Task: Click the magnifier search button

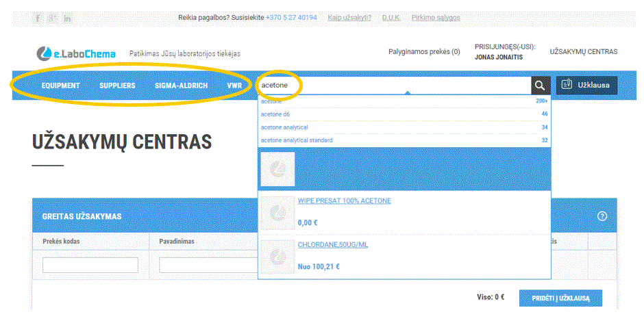Action: tap(540, 86)
